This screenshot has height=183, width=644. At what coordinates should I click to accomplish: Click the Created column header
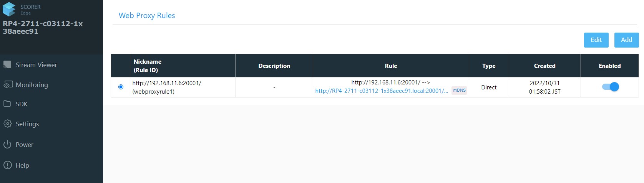coord(544,66)
